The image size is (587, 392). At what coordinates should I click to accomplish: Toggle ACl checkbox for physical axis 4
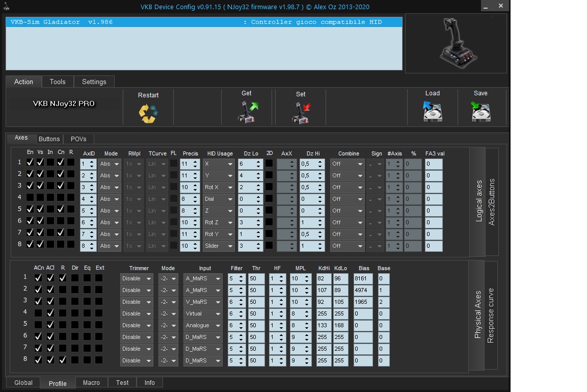pos(50,312)
